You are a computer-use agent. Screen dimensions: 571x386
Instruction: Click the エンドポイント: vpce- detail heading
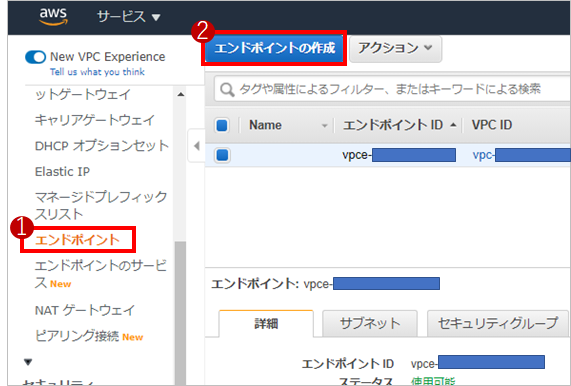pyautogui.click(x=325, y=284)
